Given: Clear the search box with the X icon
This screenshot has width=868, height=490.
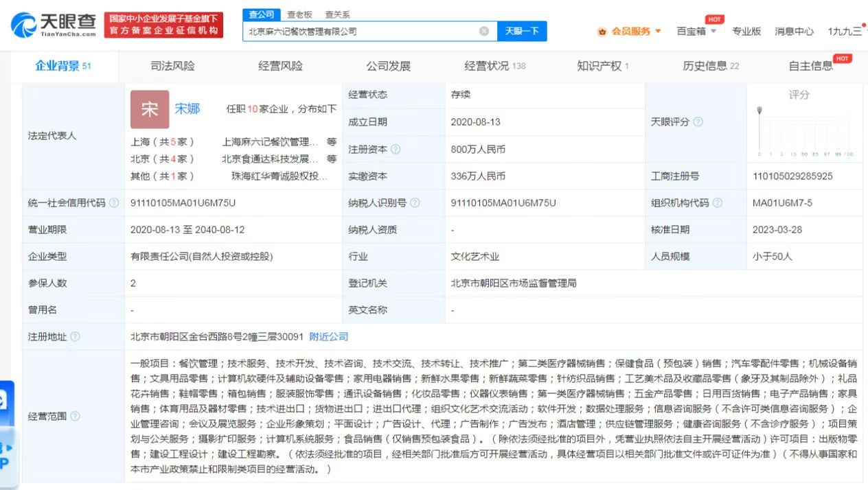Looking at the screenshot, I should click(x=483, y=30).
